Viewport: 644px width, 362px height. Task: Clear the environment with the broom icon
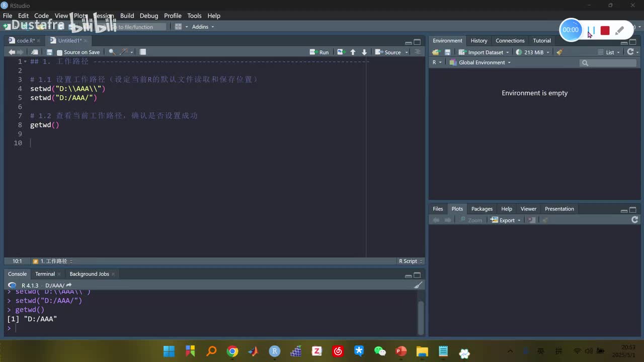coord(559,52)
